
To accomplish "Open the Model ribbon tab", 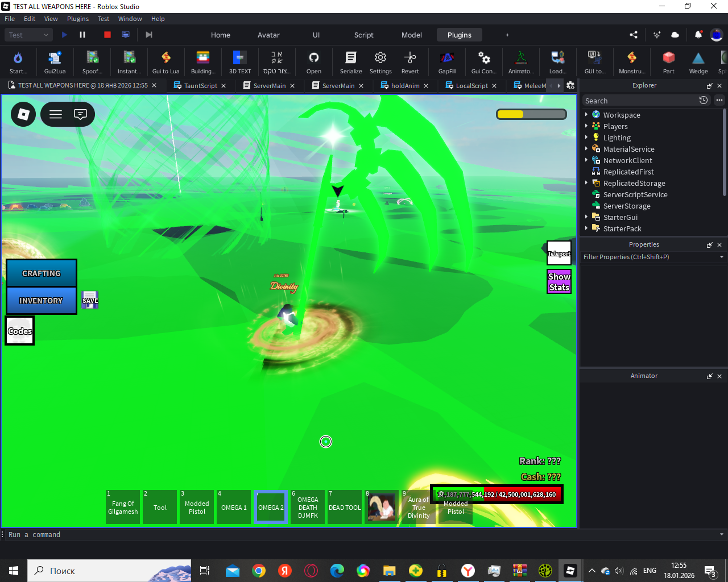I will pos(412,35).
